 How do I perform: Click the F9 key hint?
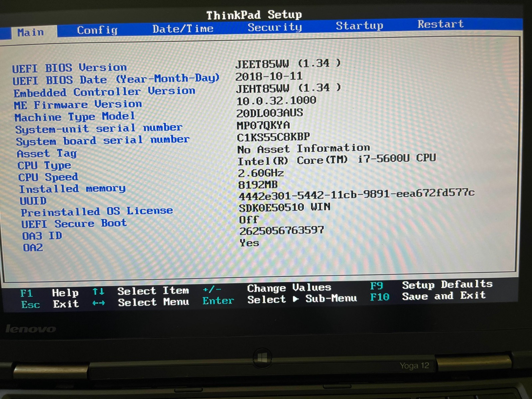[376, 286]
